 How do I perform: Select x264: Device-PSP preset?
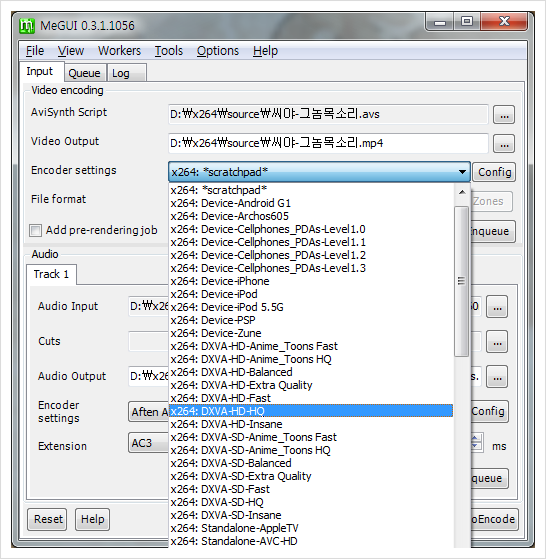(x=311, y=320)
